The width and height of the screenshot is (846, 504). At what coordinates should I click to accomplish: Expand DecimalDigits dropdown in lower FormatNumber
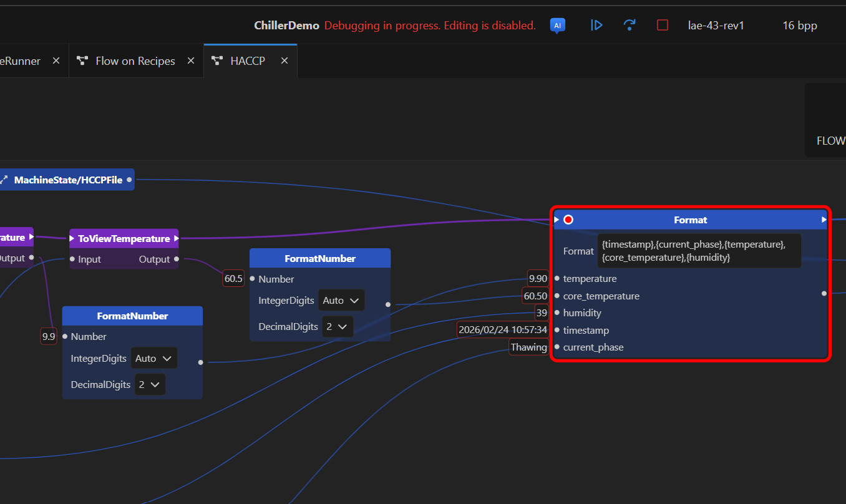pyautogui.click(x=150, y=384)
